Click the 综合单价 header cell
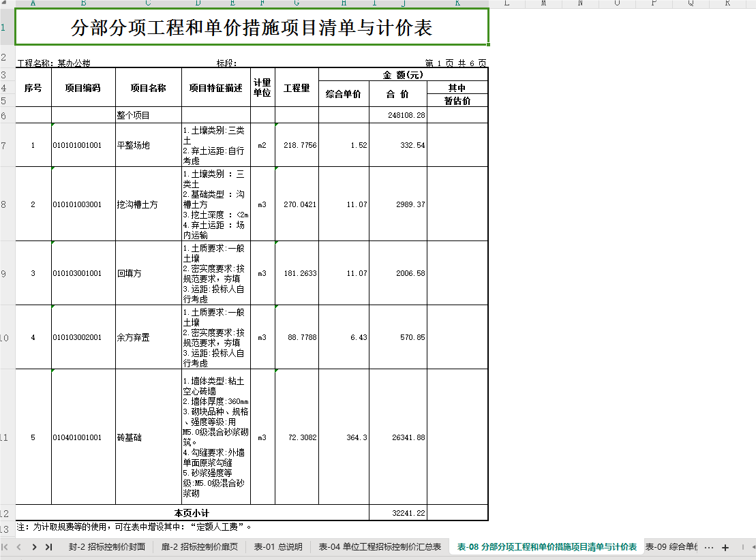The height and width of the screenshot is (560, 756). click(344, 94)
